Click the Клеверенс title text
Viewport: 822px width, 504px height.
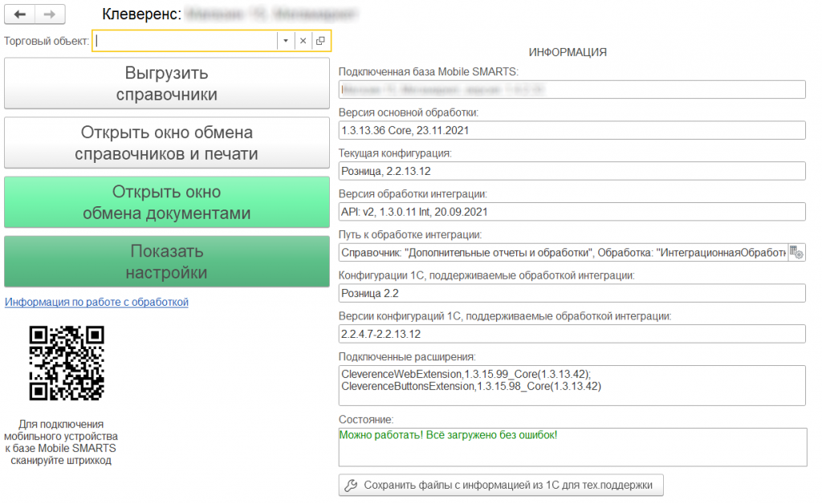[x=141, y=14]
